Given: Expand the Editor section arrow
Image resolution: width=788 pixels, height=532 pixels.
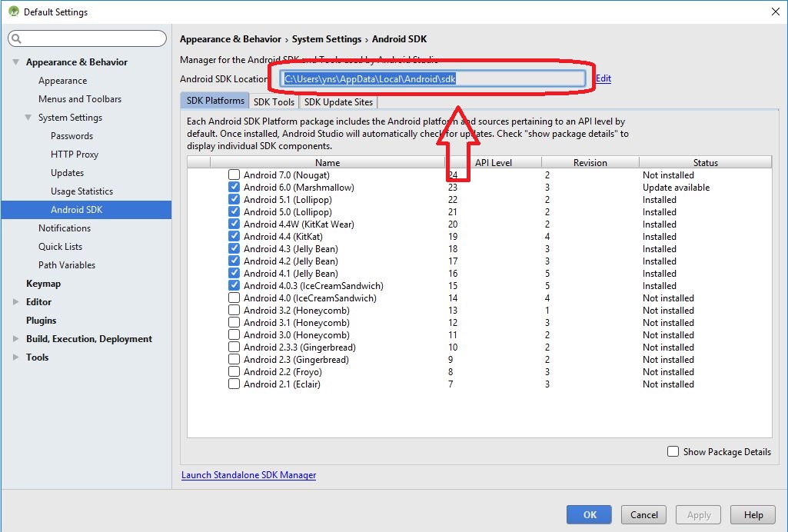Looking at the screenshot, I should (15, 302).
